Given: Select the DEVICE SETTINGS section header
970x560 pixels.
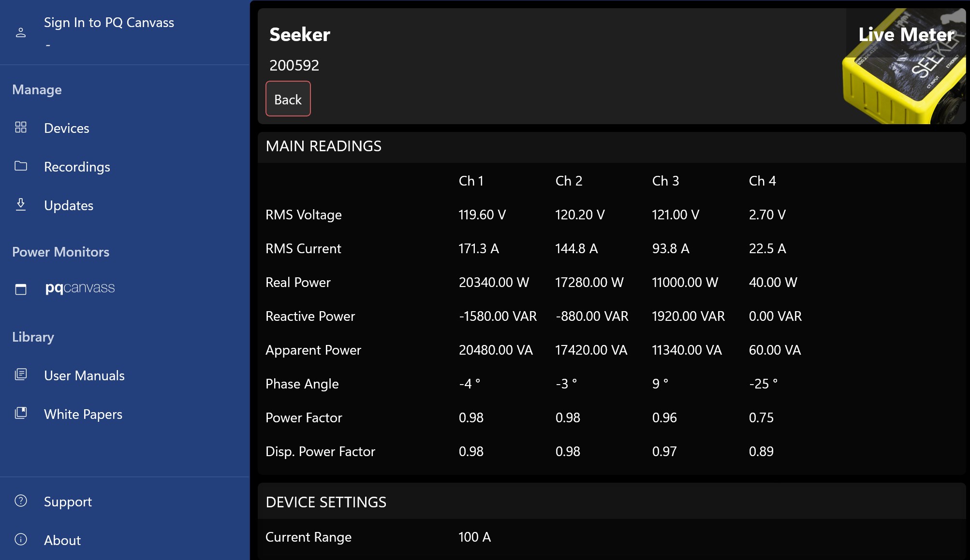Looking at the screenshot, I should [326, 503].
